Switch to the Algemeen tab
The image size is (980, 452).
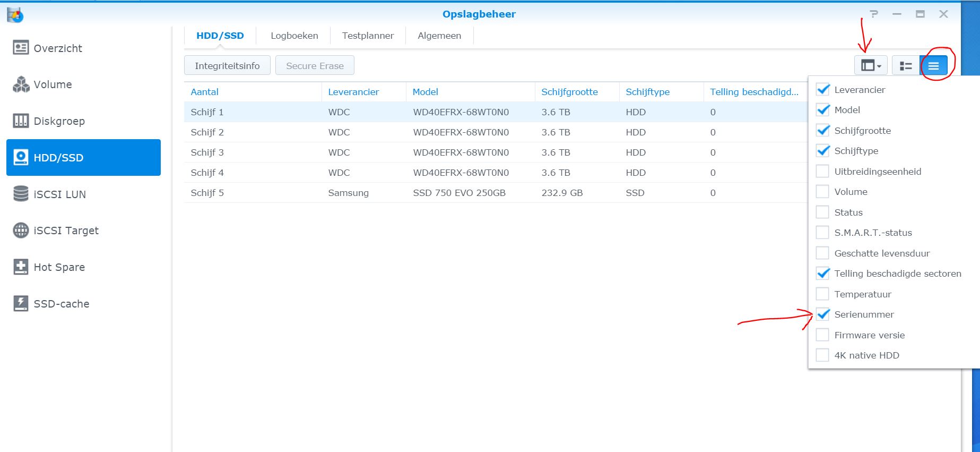click(439, 36)
